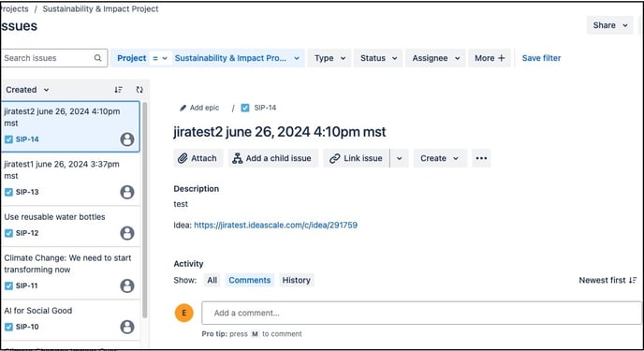The image size is (644, 351).
Task: Click the SIP-10 task type checkbox icon
Action: tap(8, 327)
